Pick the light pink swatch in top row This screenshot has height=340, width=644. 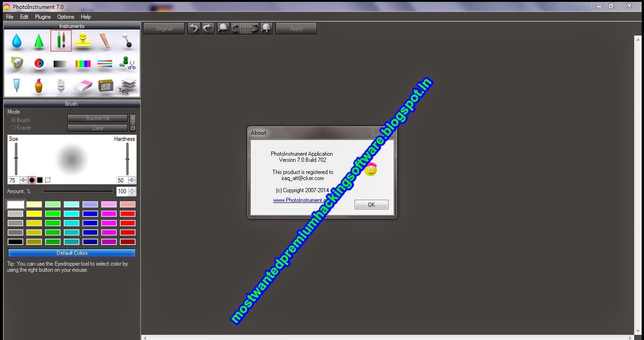click(x=109, y=204)
